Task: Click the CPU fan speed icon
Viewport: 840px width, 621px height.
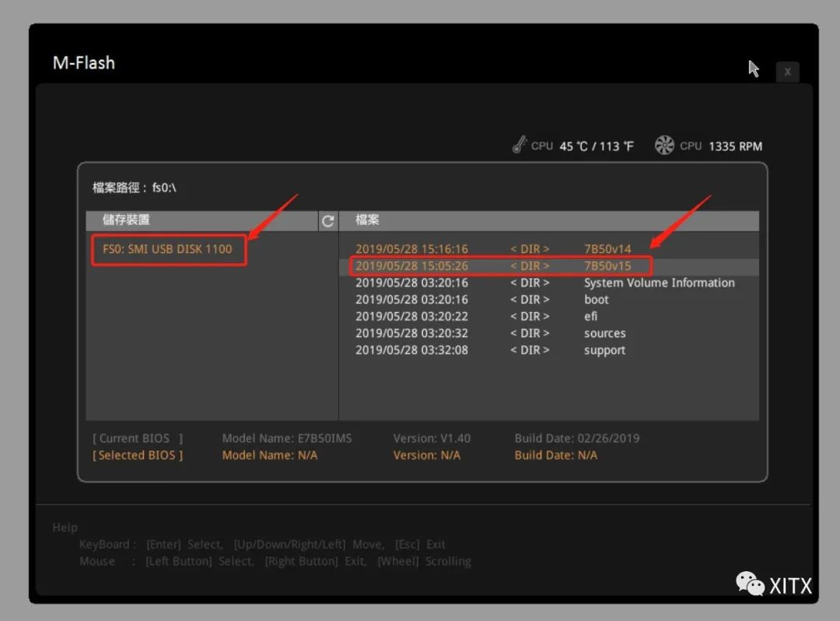Action: tap(664, 146)
